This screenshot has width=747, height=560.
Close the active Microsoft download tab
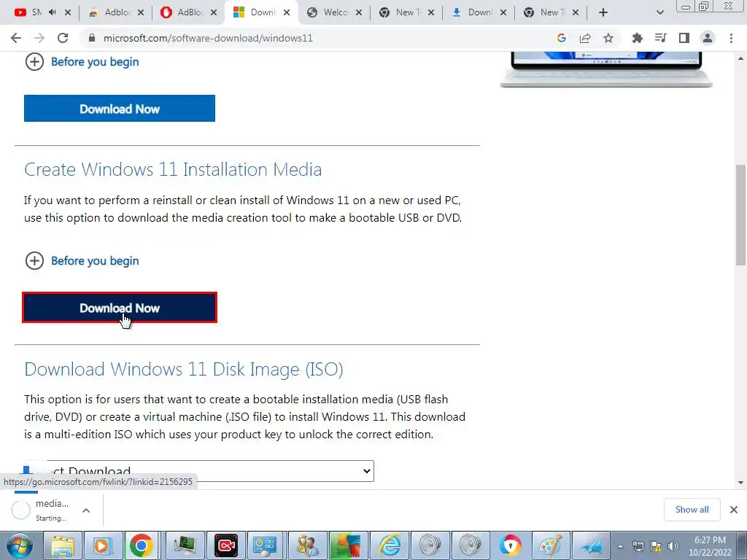point(286,12)
